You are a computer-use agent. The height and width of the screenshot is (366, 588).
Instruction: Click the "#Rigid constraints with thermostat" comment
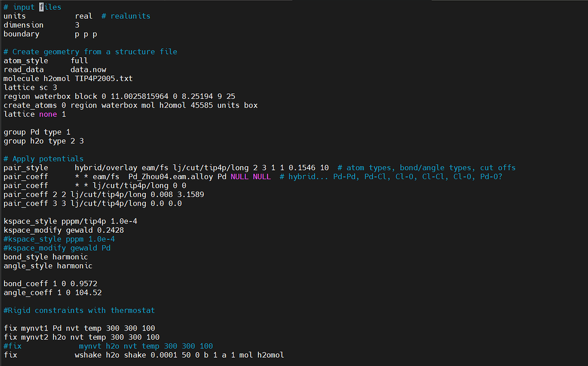click(x=79, y=310)
